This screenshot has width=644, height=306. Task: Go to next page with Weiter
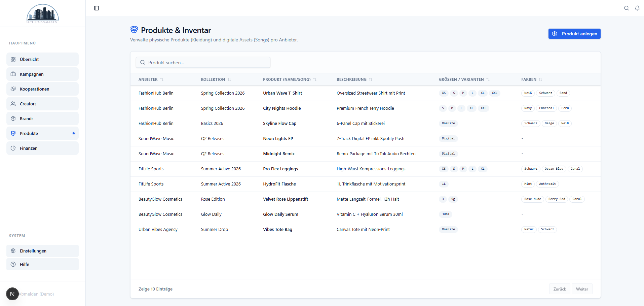tap(582, 289)
